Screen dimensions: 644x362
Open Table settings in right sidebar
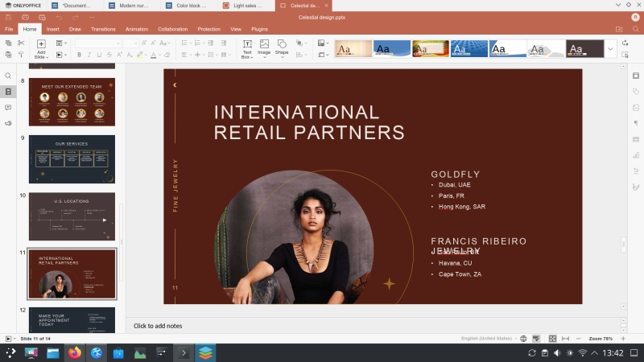636,139
